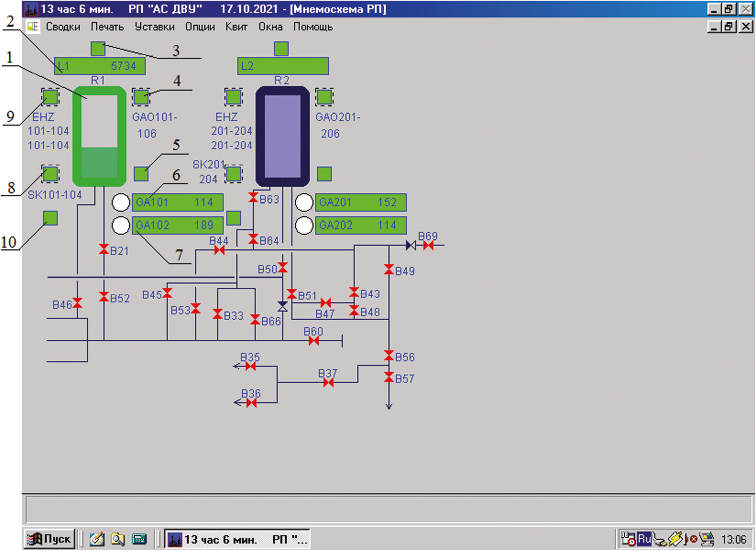Toggle the SK101-104 green indicator
The image size is (756, 550).
[x=51, y=174]
